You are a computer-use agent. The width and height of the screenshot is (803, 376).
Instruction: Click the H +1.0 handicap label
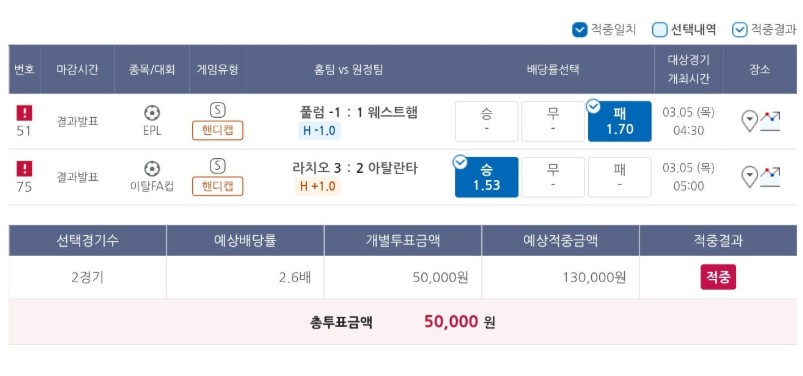point(318,186)
